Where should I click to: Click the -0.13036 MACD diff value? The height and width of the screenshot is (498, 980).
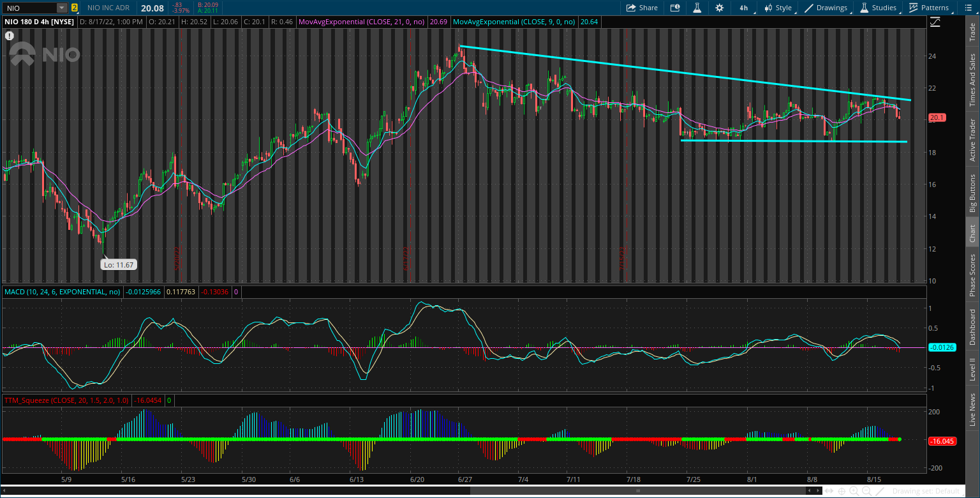tap(214, 292)
